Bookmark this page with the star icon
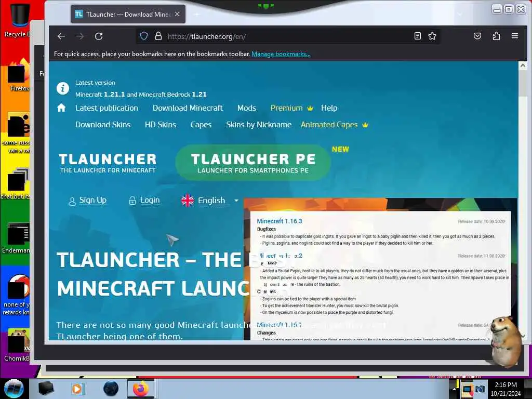This screenshot has width=532, height=399. (432, 36)
